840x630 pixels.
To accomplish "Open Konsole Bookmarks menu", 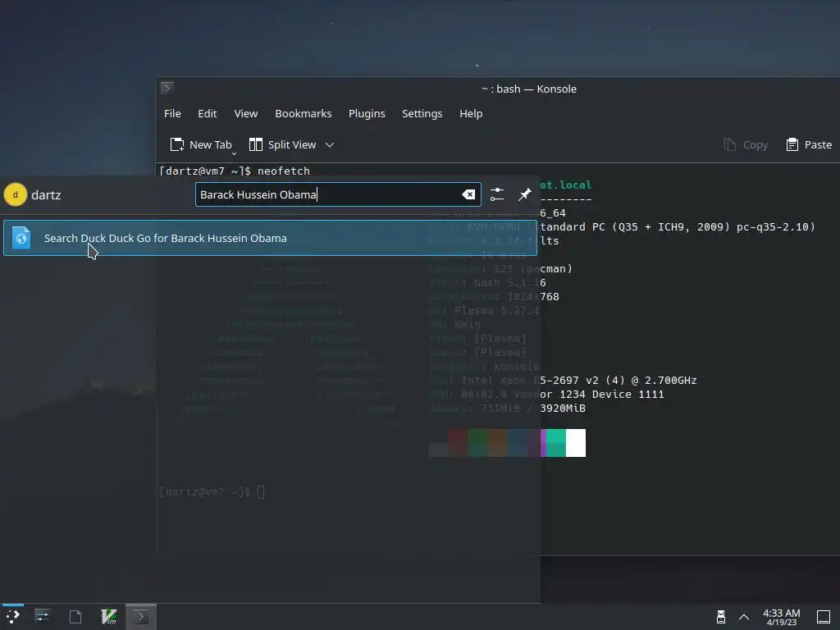I will coord(304,113).
